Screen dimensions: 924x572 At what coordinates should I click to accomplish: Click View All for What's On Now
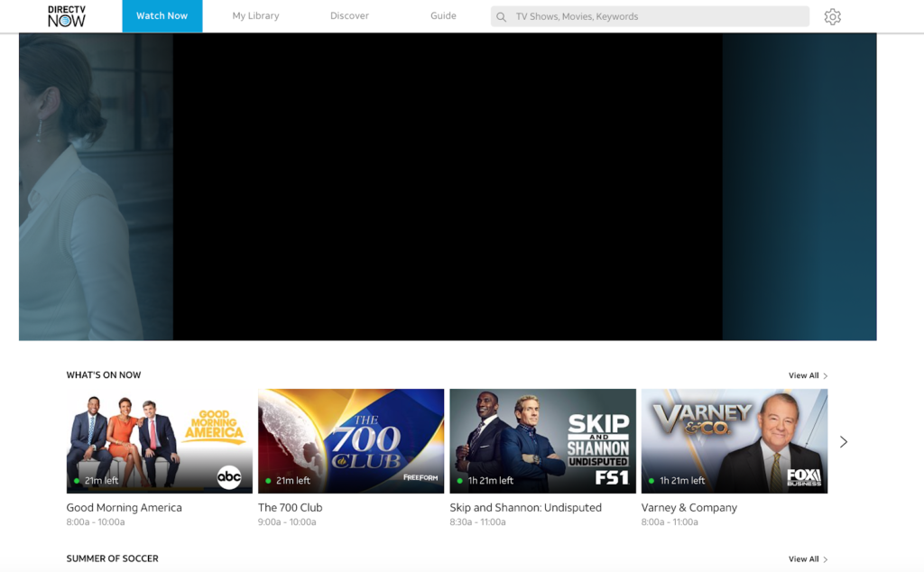tap(808, 376)
